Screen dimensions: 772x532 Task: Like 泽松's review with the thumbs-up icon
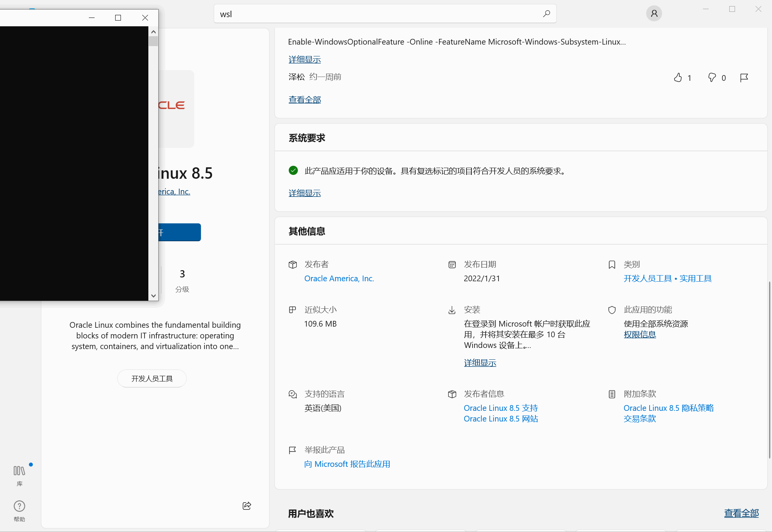[x=679, y=77]
